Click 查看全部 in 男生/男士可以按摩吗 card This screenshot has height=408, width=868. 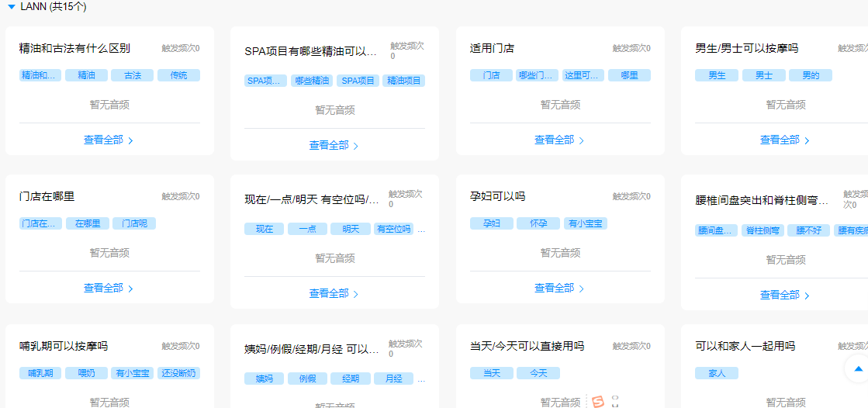pos(780,140)
